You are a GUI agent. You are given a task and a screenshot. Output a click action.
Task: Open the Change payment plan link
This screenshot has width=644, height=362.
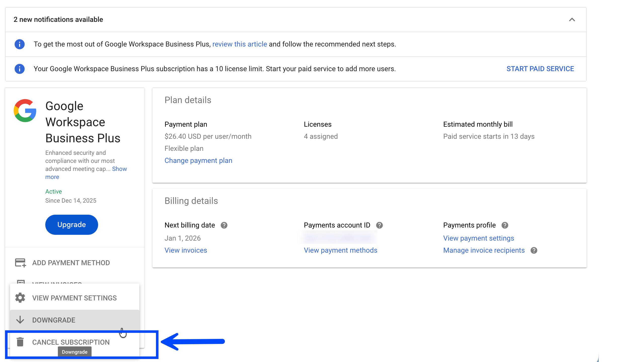click(198, 160)
